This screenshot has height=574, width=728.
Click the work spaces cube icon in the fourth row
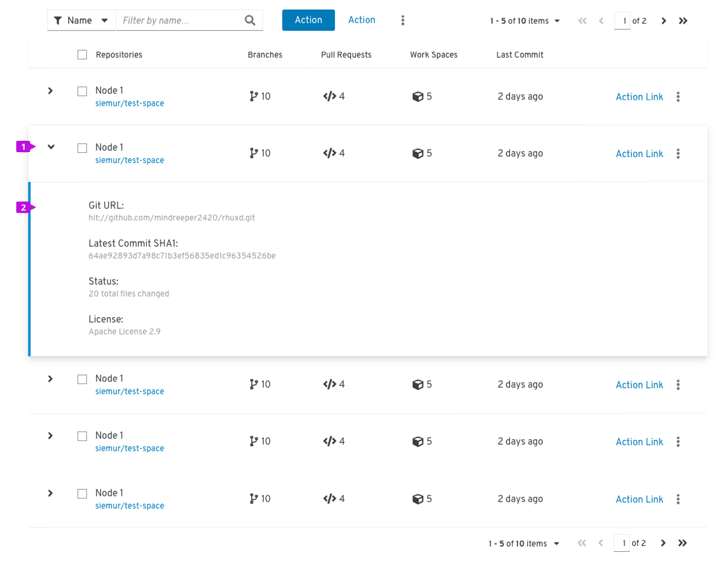coord(418,442)
